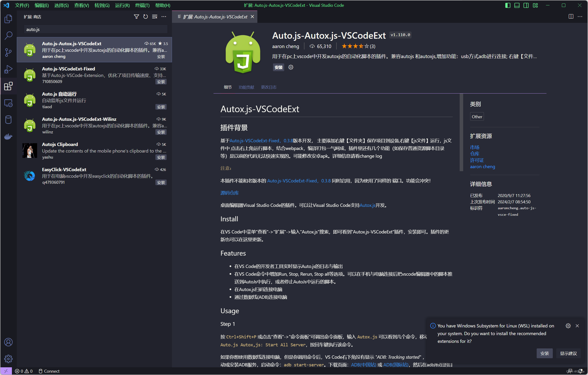Open the 终端(T) menu
Screen dimensions: 588x375
tap(142, 5)
